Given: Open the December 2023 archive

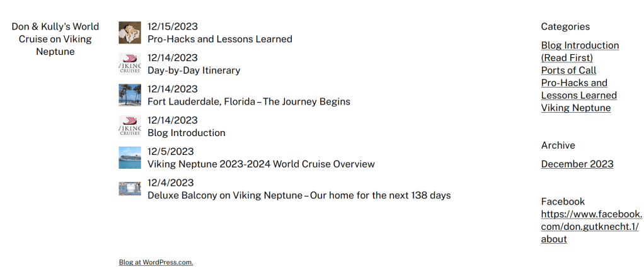Looking at the screenshot, I should pos(577,164).
